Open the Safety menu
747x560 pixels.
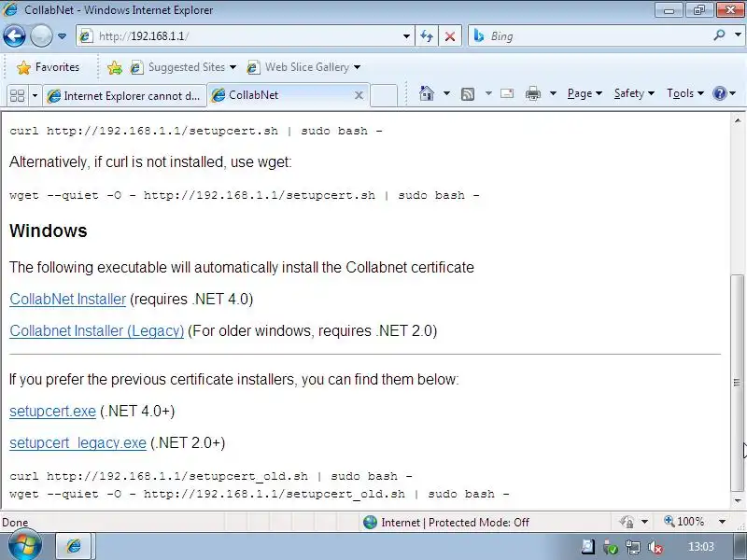tap(634, 93)
